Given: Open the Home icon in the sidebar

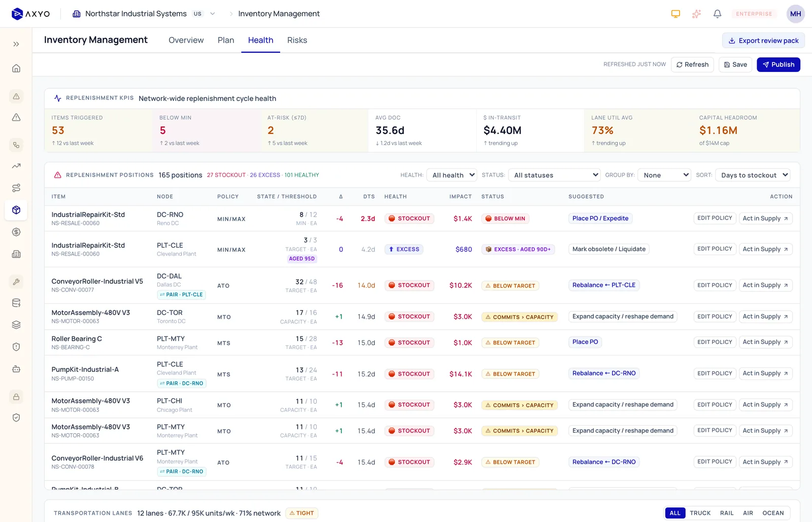Looking at the screenshot, I should pyautogui.click(x=16, y=68).
